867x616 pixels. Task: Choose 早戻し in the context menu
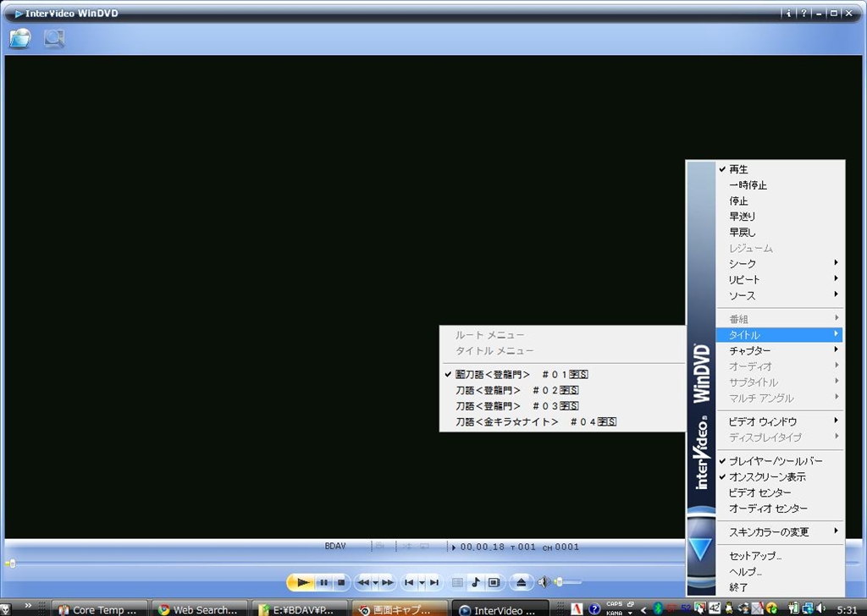pyautogui.click(x=780, y=232)
